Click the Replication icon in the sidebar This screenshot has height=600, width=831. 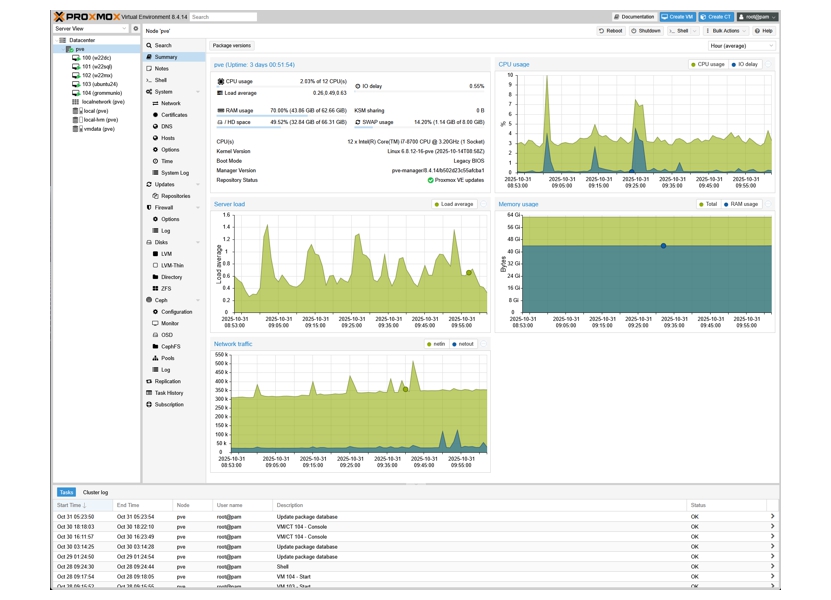click(x=149, y=381)
